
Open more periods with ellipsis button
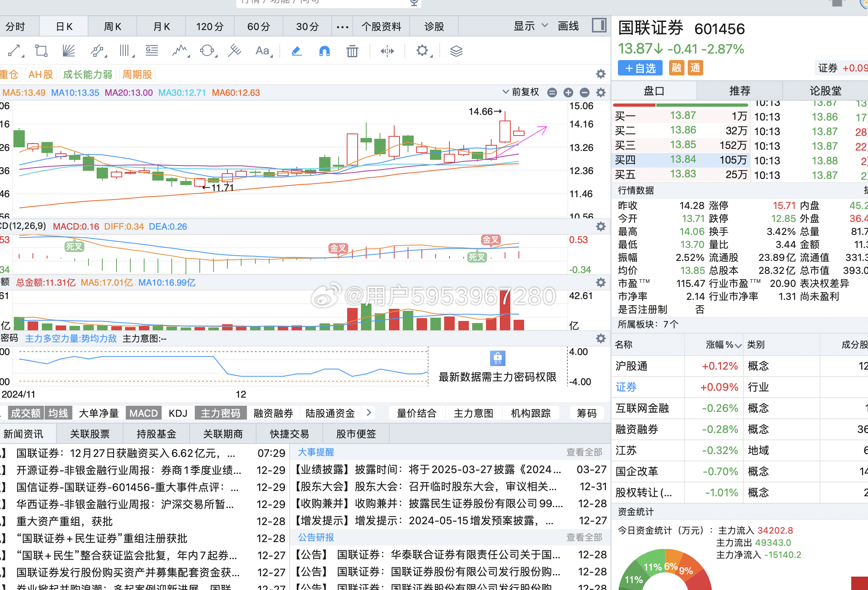[x=342, y=27]
